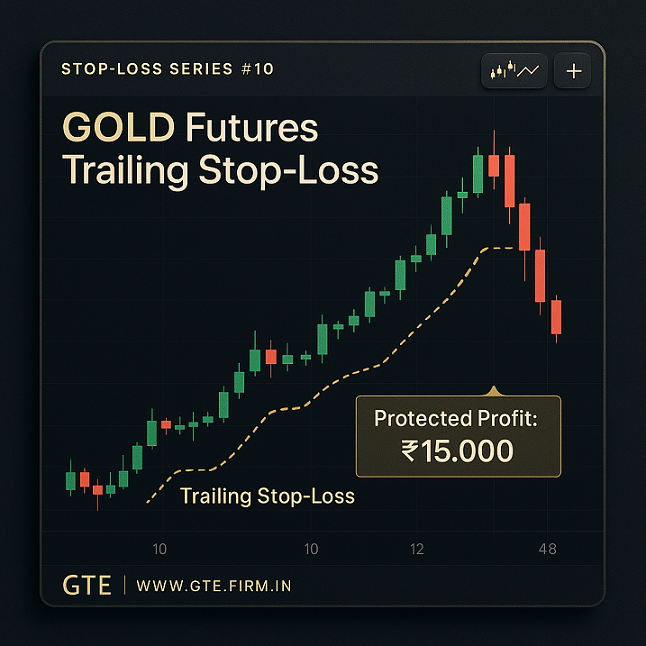Click the candlestick chart type icon
The image size is (646, 646).
click(512, 71)
